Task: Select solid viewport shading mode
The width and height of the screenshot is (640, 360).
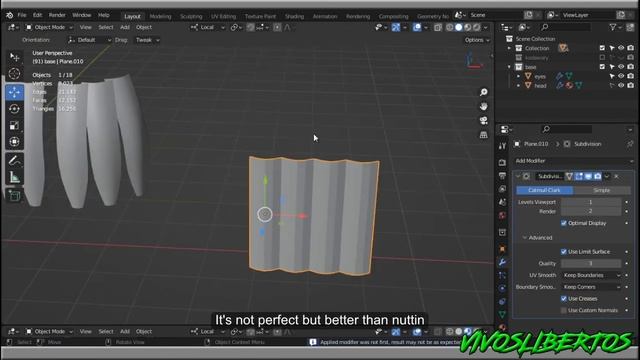Action: [459, 27]
